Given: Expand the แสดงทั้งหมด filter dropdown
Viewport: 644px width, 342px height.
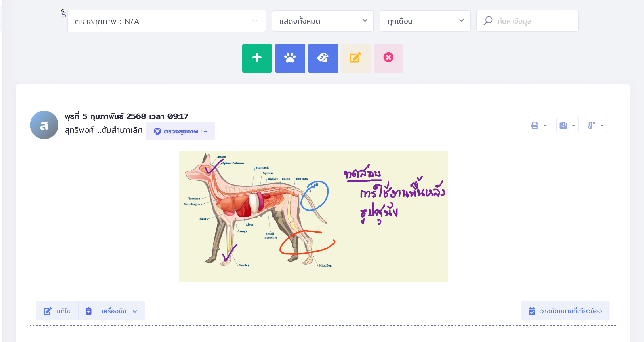Looking at the screenshot, I should click(323, 21).
